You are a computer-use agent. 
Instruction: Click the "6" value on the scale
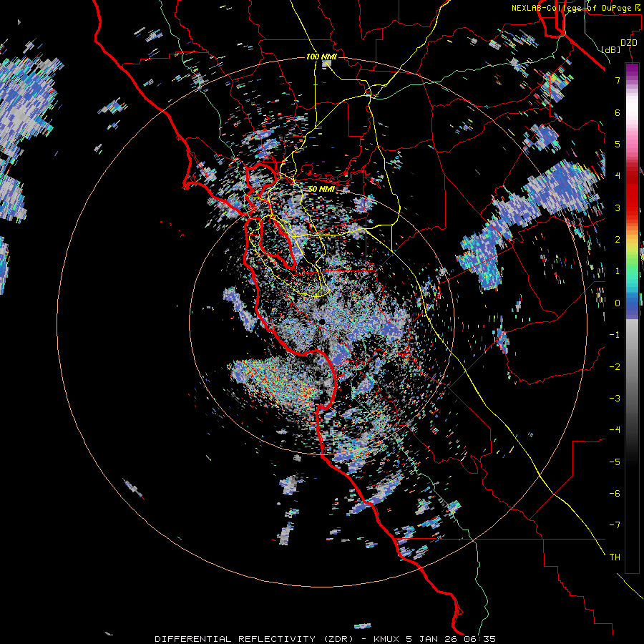618,112
